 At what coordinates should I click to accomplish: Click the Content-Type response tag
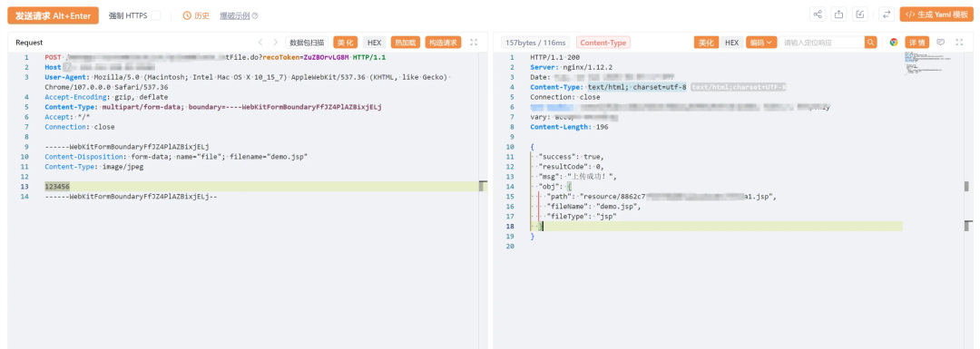click(x=603, y=43)
